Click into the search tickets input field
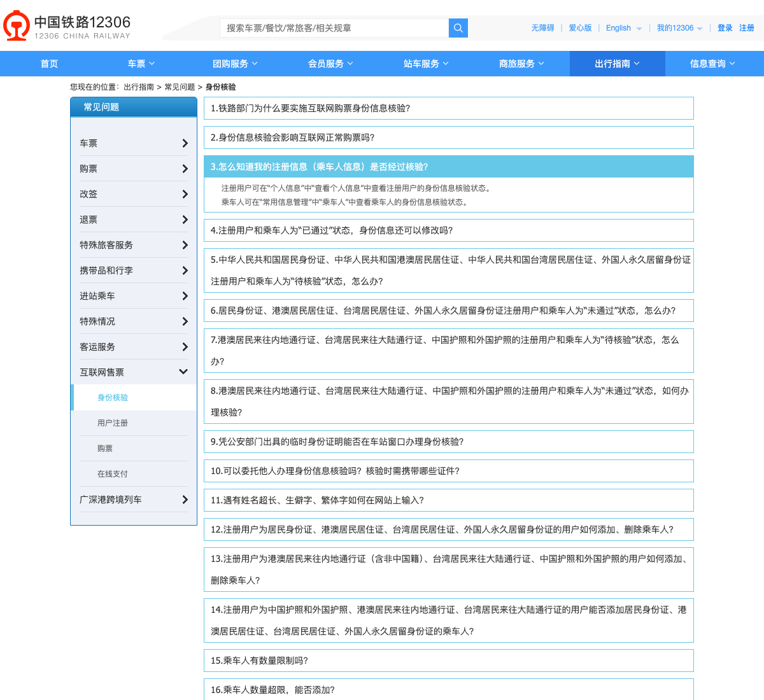 click(334, 28)
